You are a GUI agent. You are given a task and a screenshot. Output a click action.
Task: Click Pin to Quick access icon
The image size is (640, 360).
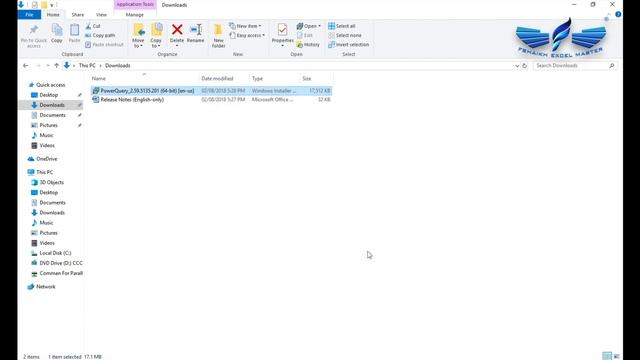[33, 36]
